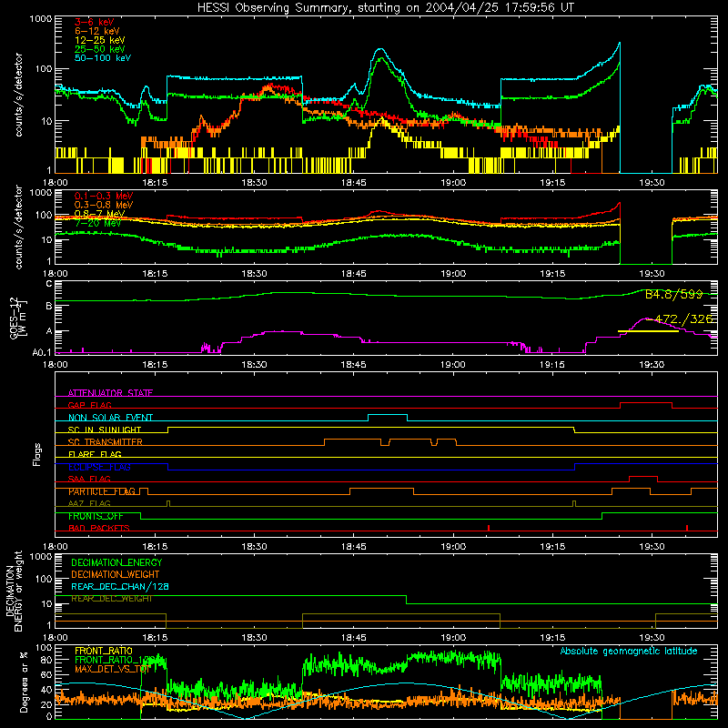Click the counts/s/detector axis title of top panel

click(x=18, y=95)
